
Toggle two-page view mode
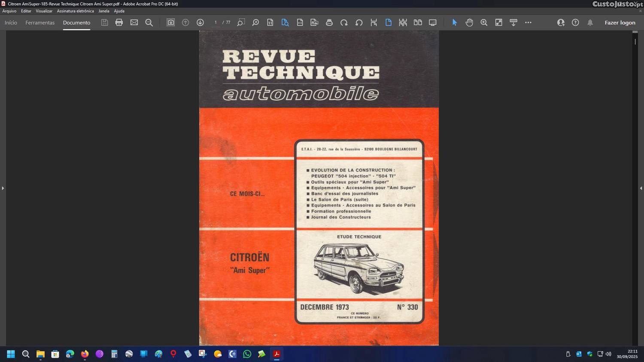tap(418, 22)
